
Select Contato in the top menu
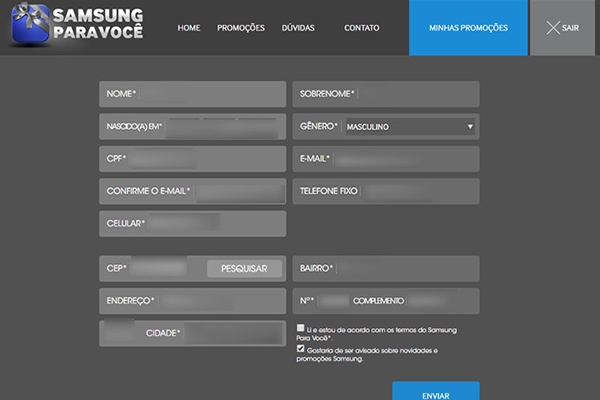tap(362, 28)
